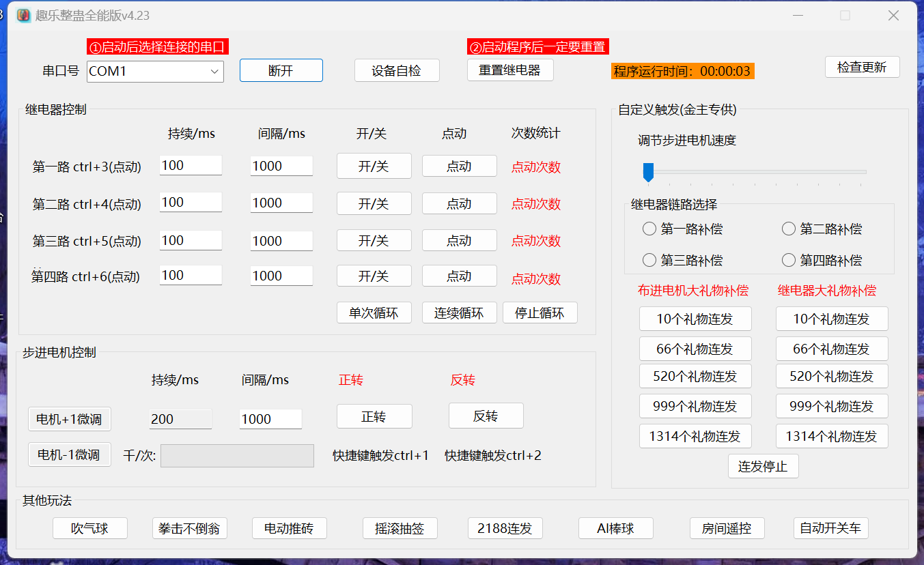Image resolution: width=924 pixels, height=565 pixels.
Task: Begin continuous looping via 连续循环
Action: (459, 312)
